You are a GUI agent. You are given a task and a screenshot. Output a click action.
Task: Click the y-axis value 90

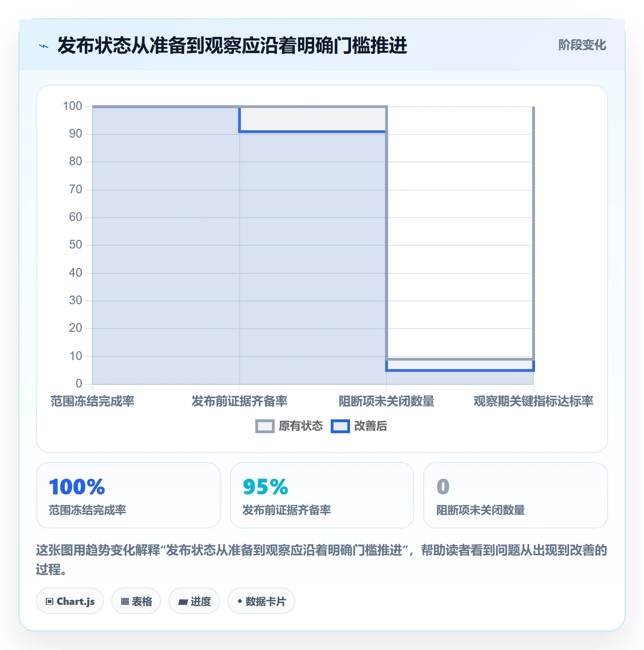point(75,134)
